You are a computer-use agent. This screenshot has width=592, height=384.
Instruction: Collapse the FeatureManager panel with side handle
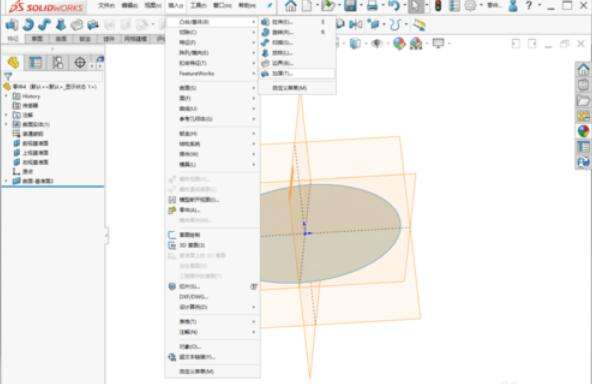click(x=106, y=235)
